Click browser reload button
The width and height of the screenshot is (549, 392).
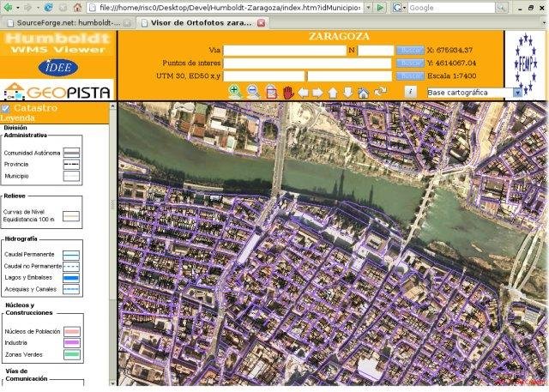tap(48, 8)
